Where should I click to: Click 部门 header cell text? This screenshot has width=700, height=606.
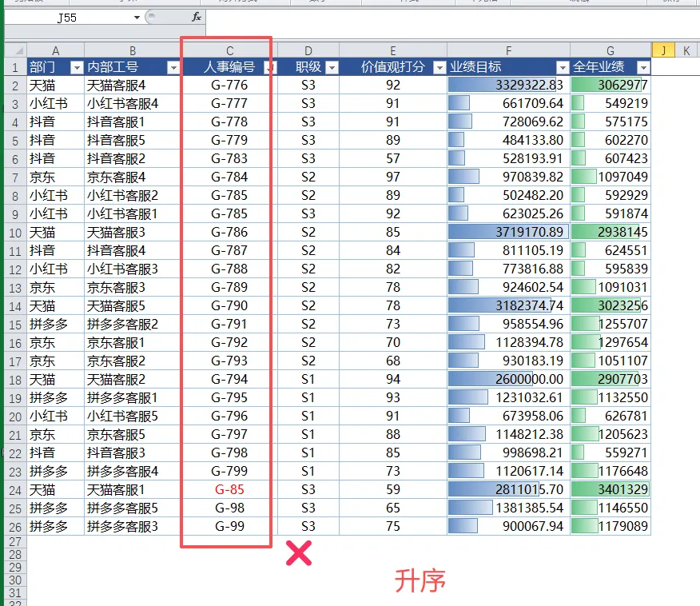click(x=42, y=67)
